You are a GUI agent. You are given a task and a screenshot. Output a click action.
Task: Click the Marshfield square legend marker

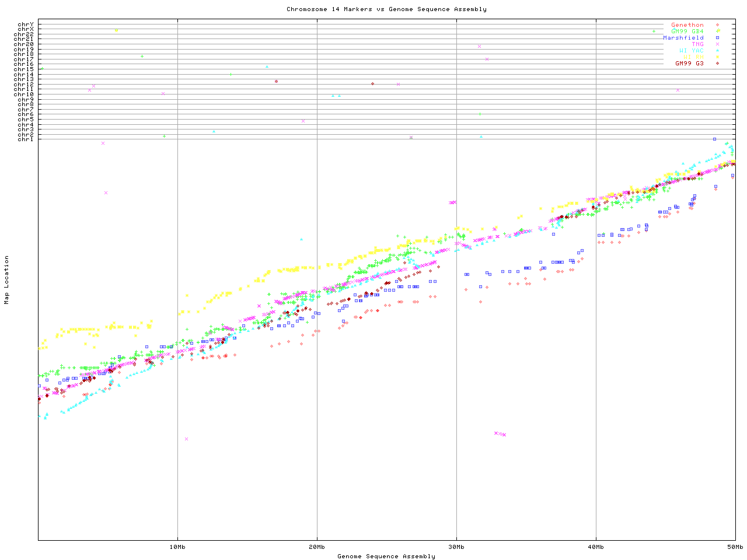point(717,38)
